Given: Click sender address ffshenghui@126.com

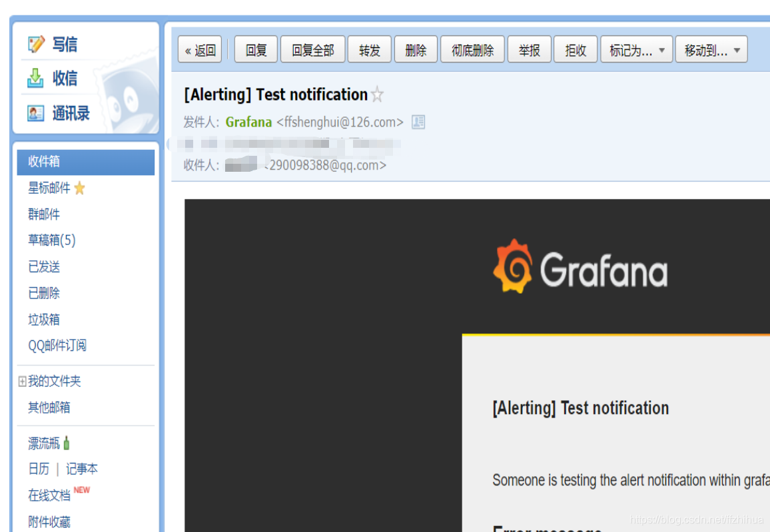Looking at the screenshot, I should (340, 122).
